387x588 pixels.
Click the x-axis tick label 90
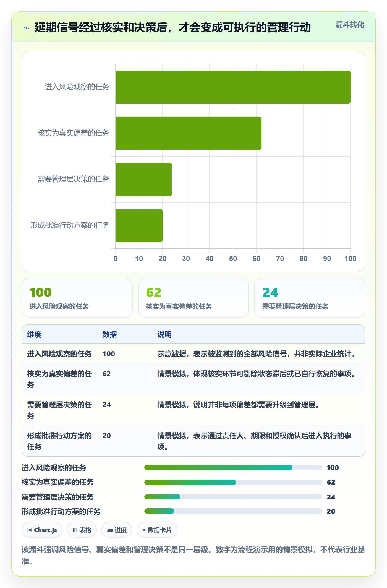(x=327, y=259)
